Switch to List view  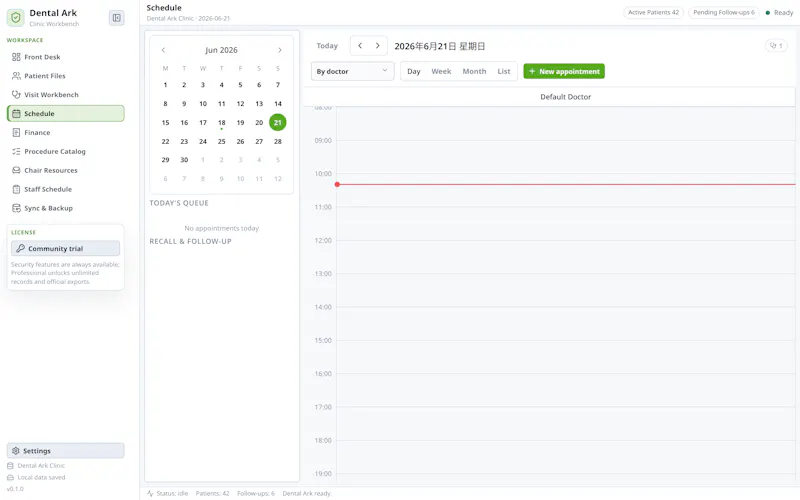click(x=504, y=71)
